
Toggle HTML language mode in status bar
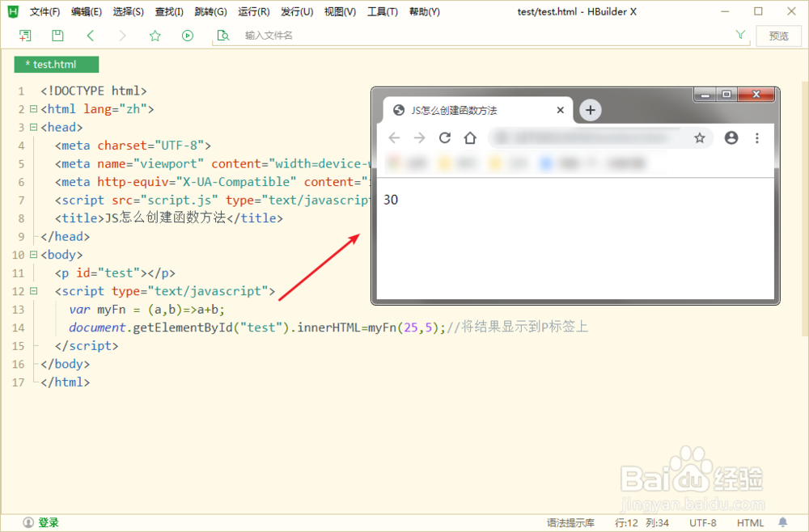click(750, 522)
